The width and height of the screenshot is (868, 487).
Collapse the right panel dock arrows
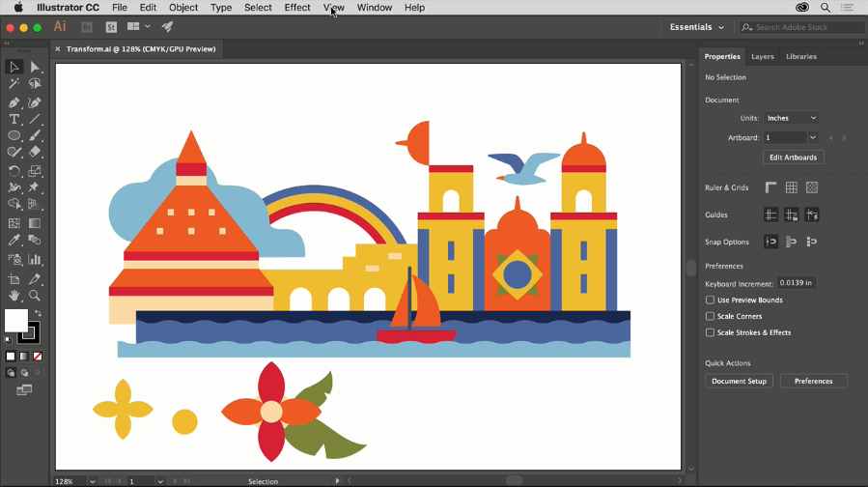(861, 43)
